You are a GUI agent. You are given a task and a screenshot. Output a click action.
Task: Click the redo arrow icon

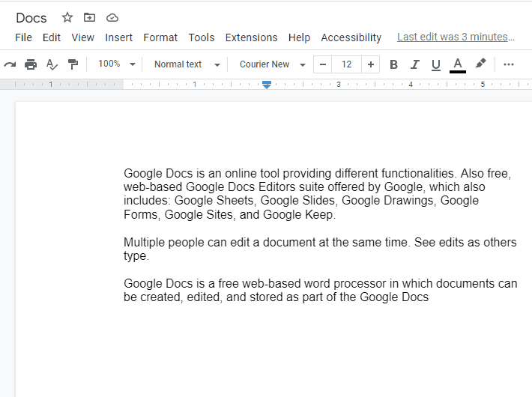tap(10, 64)
